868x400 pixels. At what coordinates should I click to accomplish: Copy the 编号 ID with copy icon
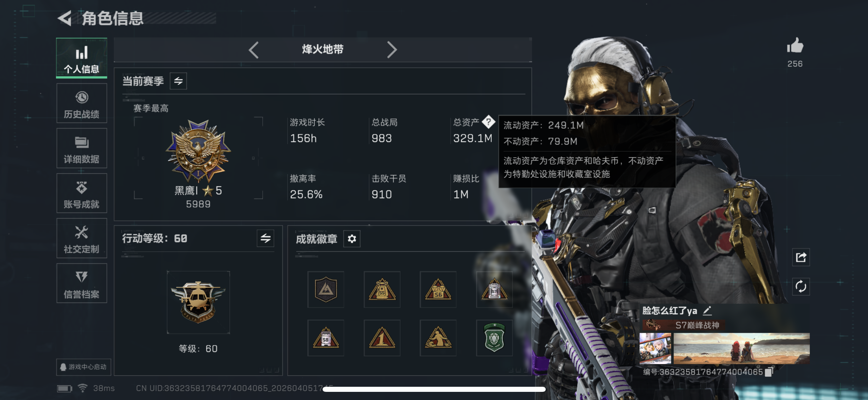pyautogui.click(x=769, y=372)
